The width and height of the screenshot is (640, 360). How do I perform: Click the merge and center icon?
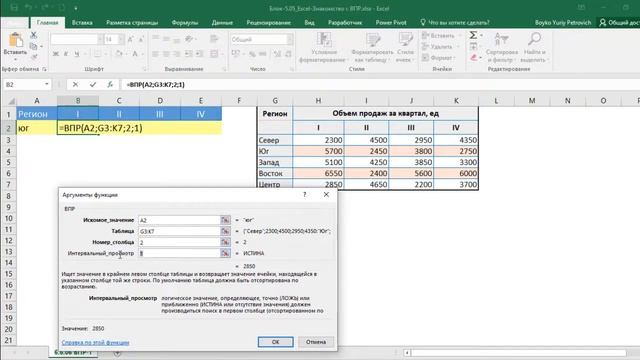click(214, 54)
